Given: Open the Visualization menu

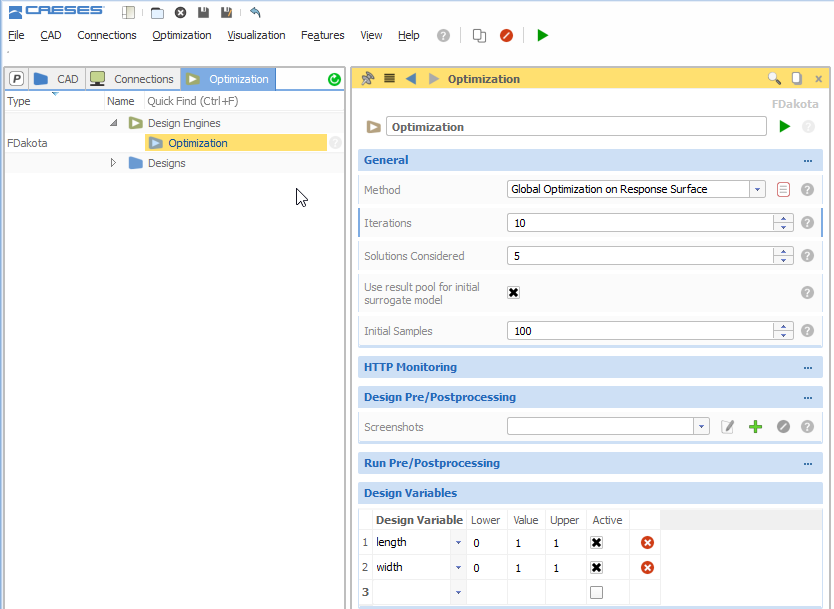Looking at the screenshot, I should click(x=256, y=35).
